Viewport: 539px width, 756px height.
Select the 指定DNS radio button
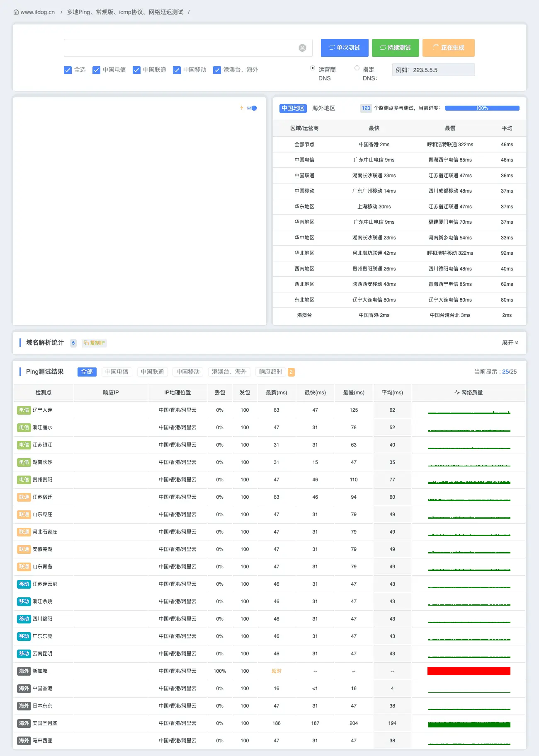pyautogui.click(x=357, y=68)
